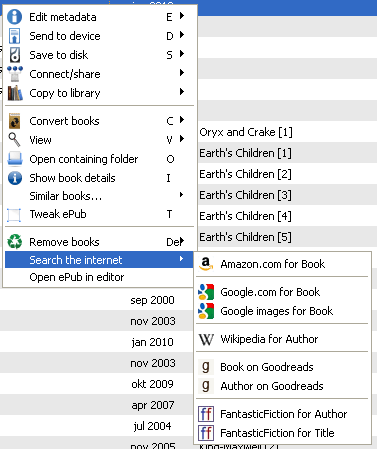Select the sep 2000 date cell
This screenshot has height=449, width=377.
pos(152,300)
